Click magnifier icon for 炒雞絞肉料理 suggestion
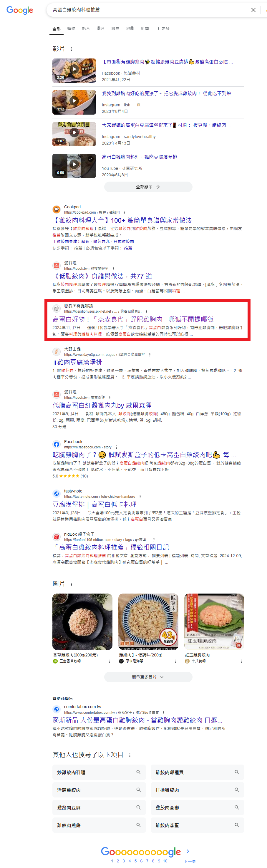The width and height of the screenshot is (267, 868). [138, 772]
